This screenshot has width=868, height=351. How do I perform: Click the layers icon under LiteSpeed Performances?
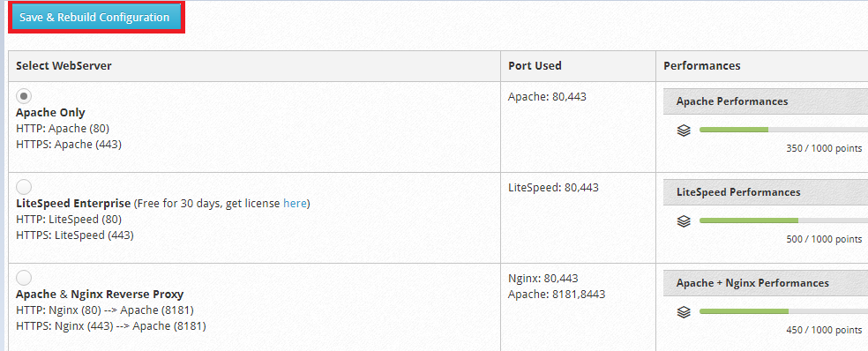(684, 221)
